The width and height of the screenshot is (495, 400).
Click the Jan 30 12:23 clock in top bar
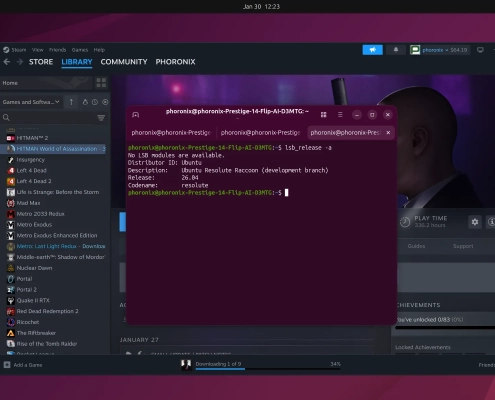coord(261,6)
